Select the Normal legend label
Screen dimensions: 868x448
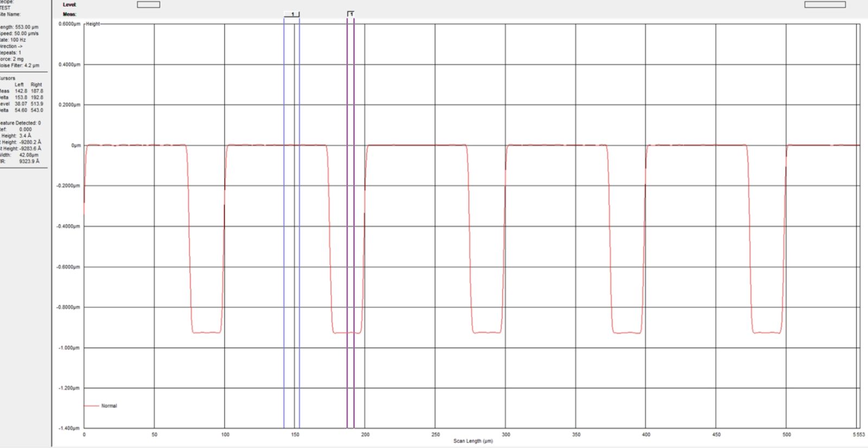pos(109,406)
